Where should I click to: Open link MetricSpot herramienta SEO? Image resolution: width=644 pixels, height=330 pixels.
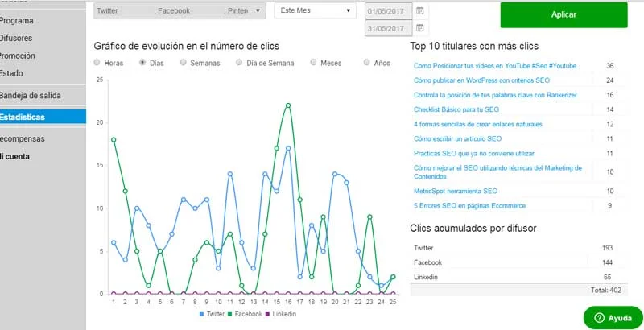tap(456, 191)
